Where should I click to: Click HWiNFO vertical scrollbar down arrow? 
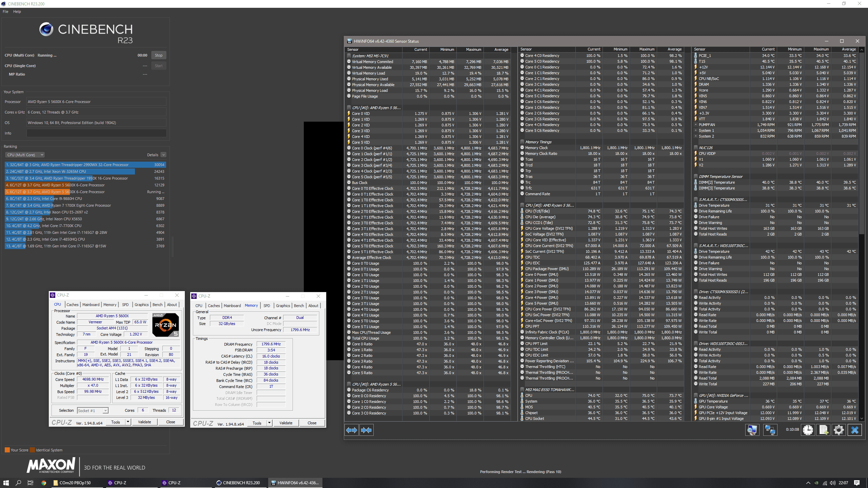(x=862, y=419)
